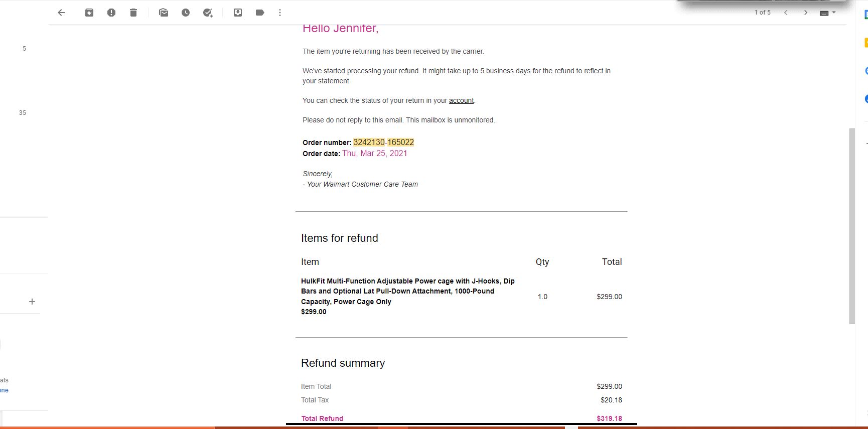Image resolution: width=868 pixels, height=429 pixels.
Task: Click the vertical scrollbar of the email
Action: (x=851, y=226)
